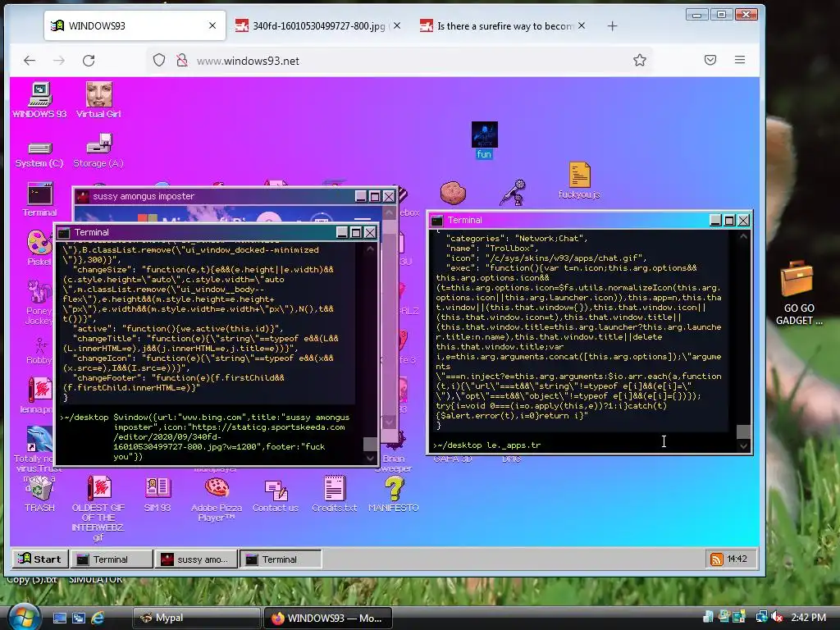Image resolution: width=840 pixels, height=630 pixels.
Task: Open the potato desktop icon
Action: (x=453, y=192)
